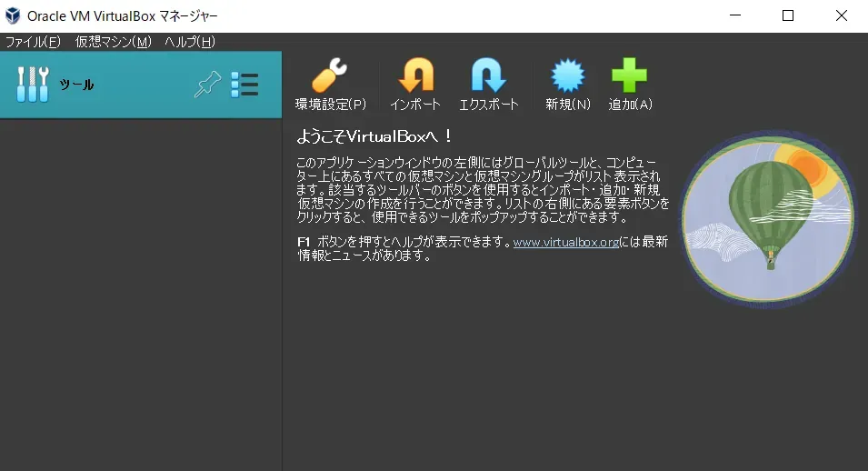
Task: Open the ファイル(F) menu
Action: pyautogui.click(x=34, y=42)
